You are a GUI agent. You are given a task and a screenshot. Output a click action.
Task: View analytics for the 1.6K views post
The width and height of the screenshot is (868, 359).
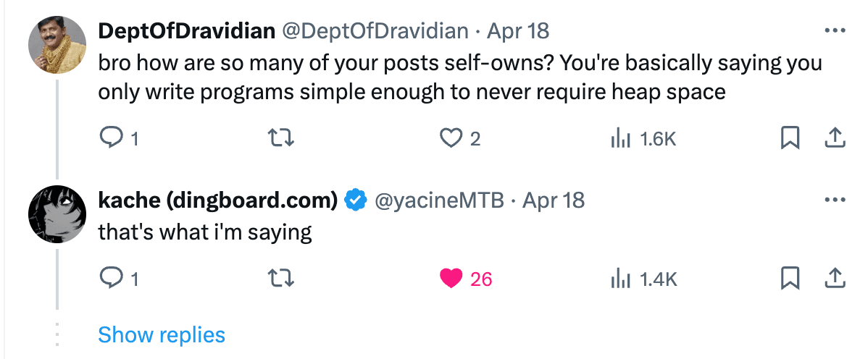[x=643, y=138]
